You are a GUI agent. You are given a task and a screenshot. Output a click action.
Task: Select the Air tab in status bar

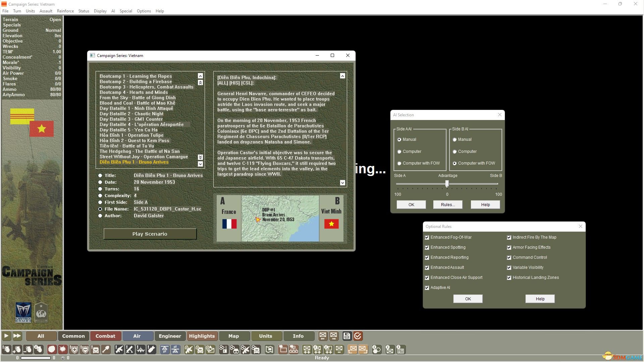pyautogui.click(x=137, y=336)
